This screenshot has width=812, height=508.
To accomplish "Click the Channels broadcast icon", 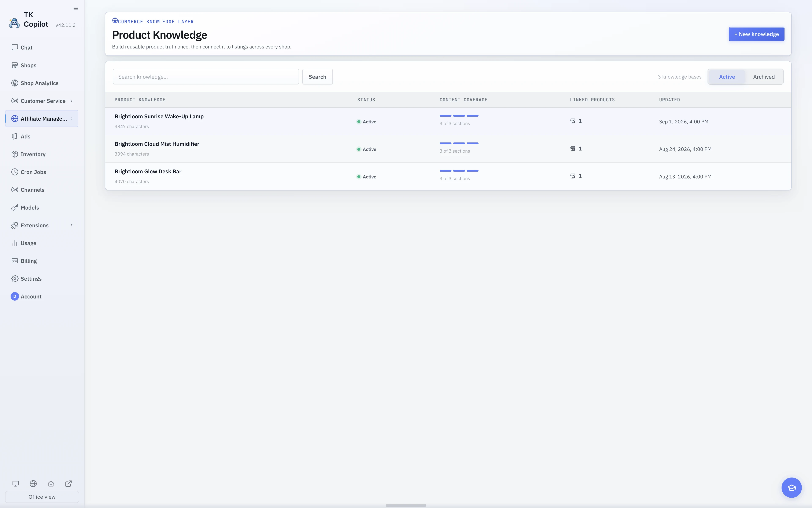I will point(15,190).
